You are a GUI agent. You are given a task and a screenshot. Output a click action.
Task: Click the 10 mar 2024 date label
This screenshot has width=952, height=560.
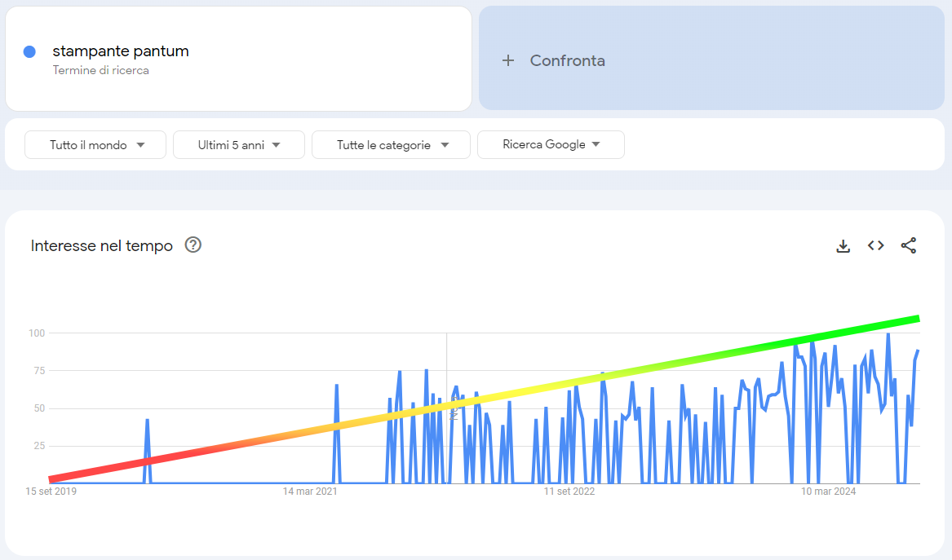click(828, 492)
